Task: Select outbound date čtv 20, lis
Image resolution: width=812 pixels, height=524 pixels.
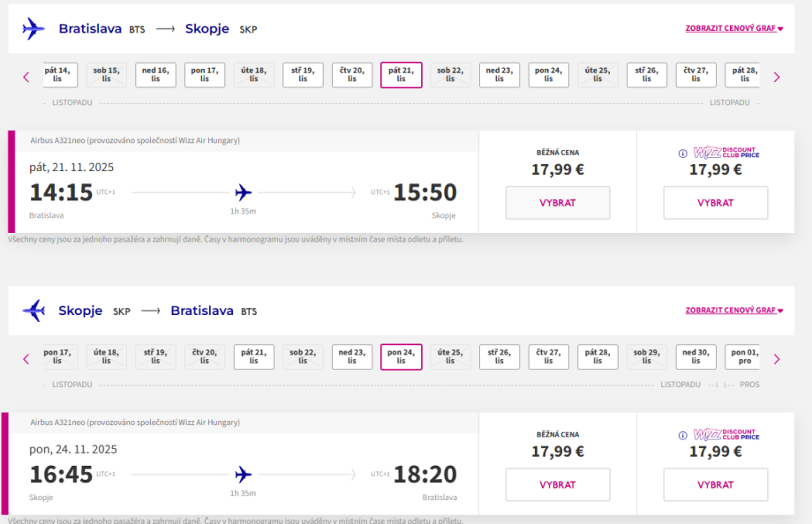Action: click(x=352, y=75)
